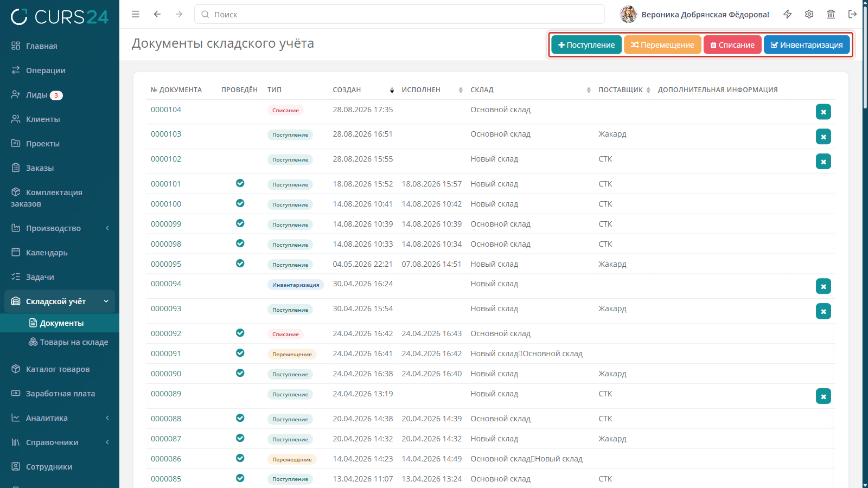Create a new Поступление document

(x=586, y=45)
